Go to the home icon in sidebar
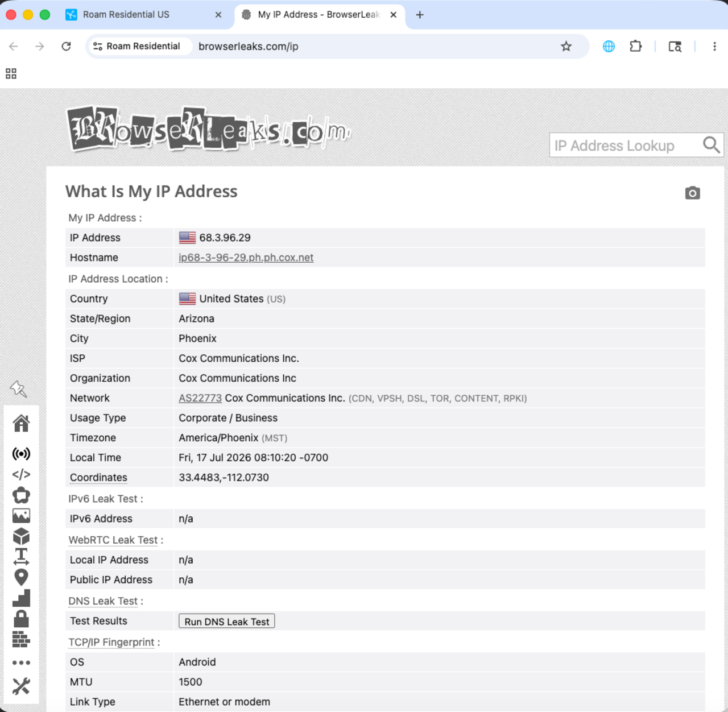Screen dimensions: 728x712 21,423
